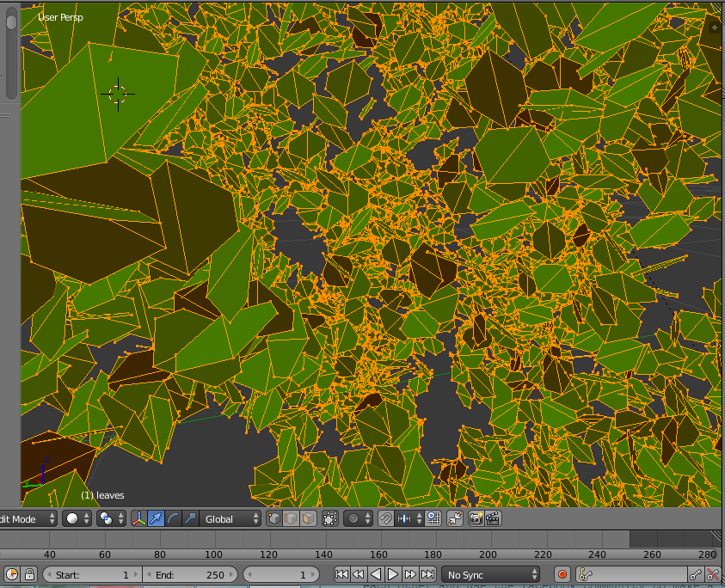725x588 pixels.
Task: Open the Global transform orientation dropdown
Action: (230, 518)
